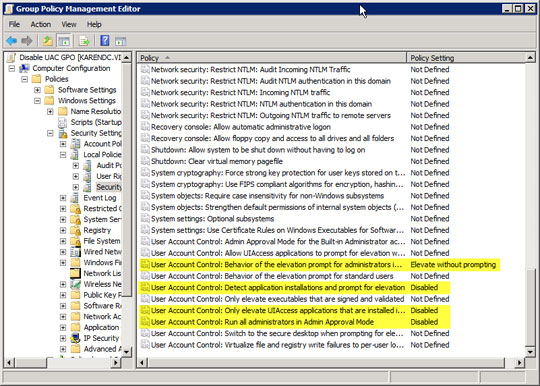The height and width of the screenshot is (386, 540).
Task: Click the Export List toolbar icon
Action: [x=84, y=41]
